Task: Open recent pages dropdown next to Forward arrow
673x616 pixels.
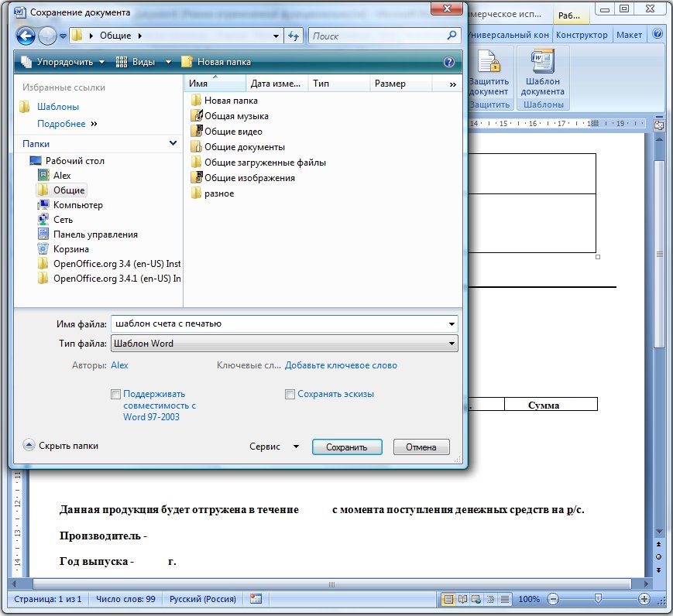Action: (63, 36)
